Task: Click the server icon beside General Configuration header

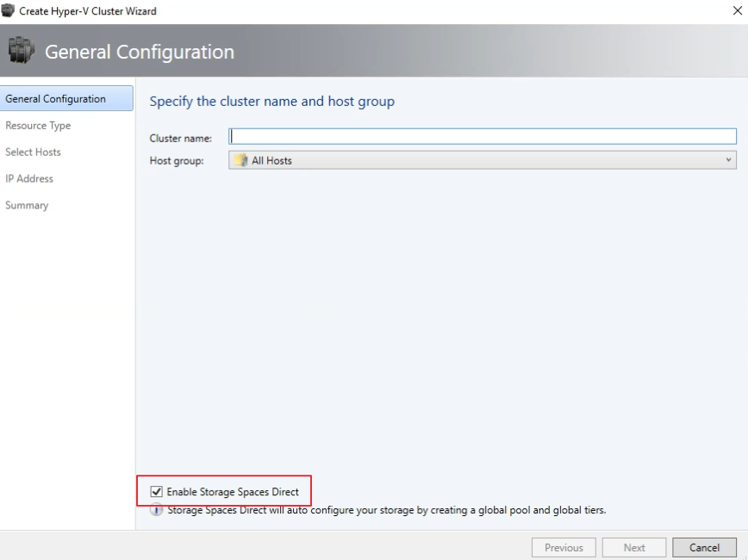Action: click(x=21, y=51)
